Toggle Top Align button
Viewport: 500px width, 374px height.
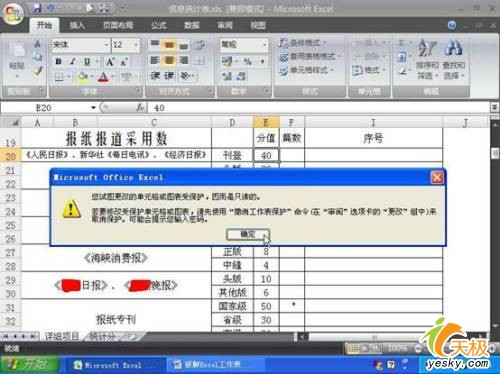(x=155, y=44)
